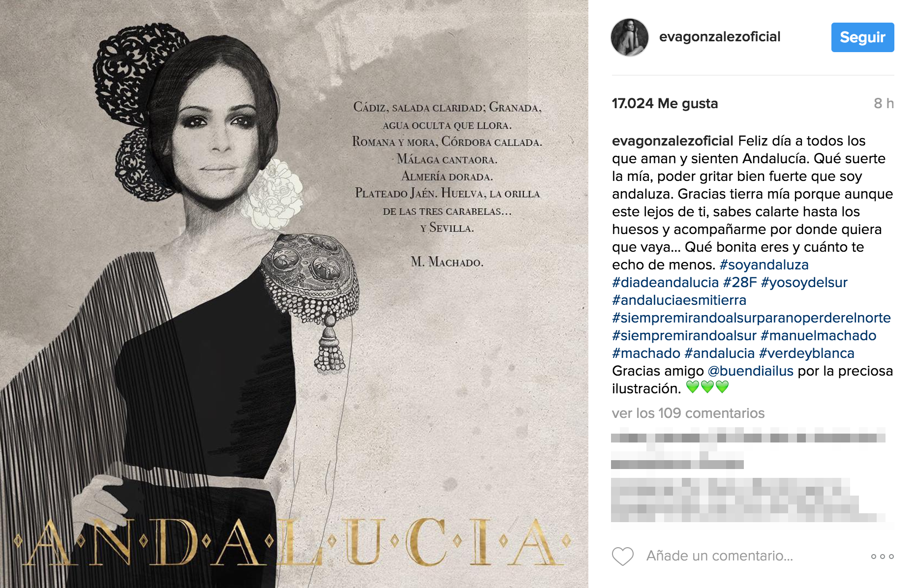Open the #manuelmachado hashtag
The height and width of the screenshot is (588, 917).
click(x=818, y=336)
